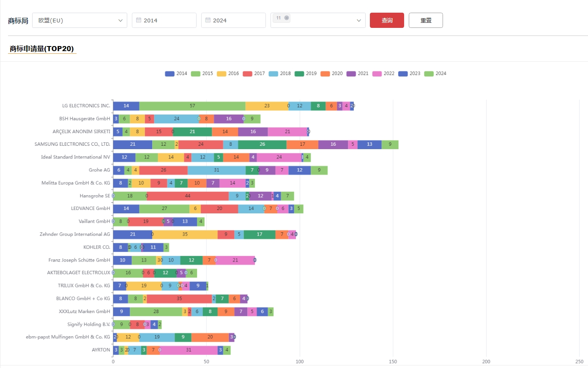Remove the 11 tag with its x icon
Screen dimensions: 588x368
287,18
